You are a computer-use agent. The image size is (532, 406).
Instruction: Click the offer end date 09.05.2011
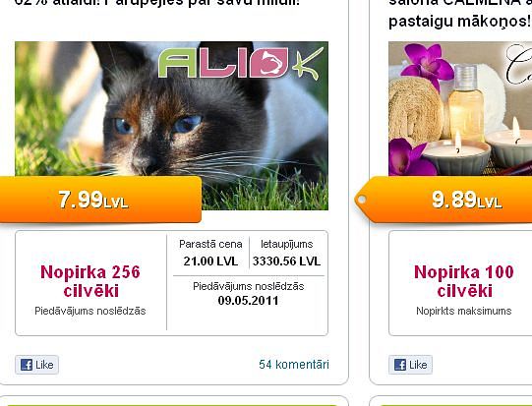pos(249,301)
